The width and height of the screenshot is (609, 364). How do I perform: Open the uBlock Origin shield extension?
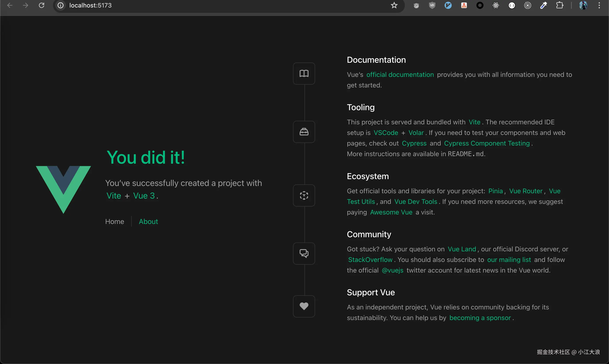coord(432,5)
